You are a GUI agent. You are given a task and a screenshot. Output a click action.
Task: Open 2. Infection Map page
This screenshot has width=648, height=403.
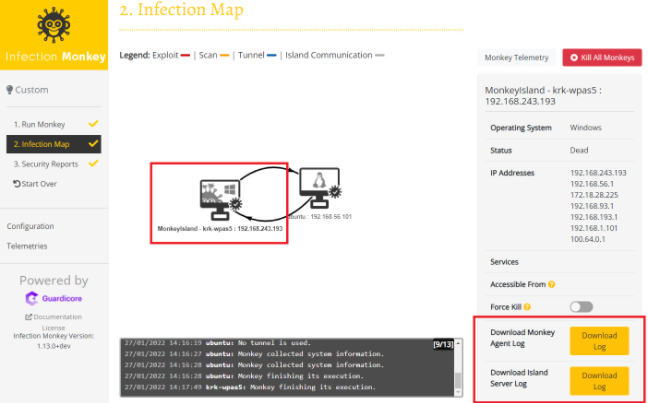pyautogui.click(x=54, y=144)
